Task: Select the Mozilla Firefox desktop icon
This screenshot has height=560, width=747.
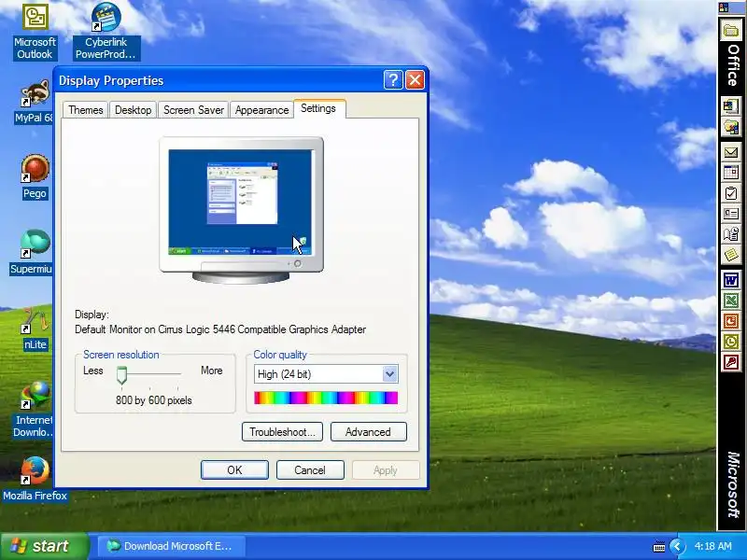Action: (x=35, y=479)
